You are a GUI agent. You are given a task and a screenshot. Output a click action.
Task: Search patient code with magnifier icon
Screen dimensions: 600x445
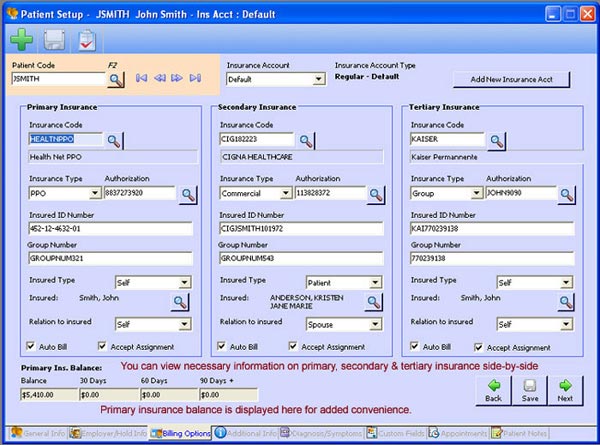(x=117, y=78)
